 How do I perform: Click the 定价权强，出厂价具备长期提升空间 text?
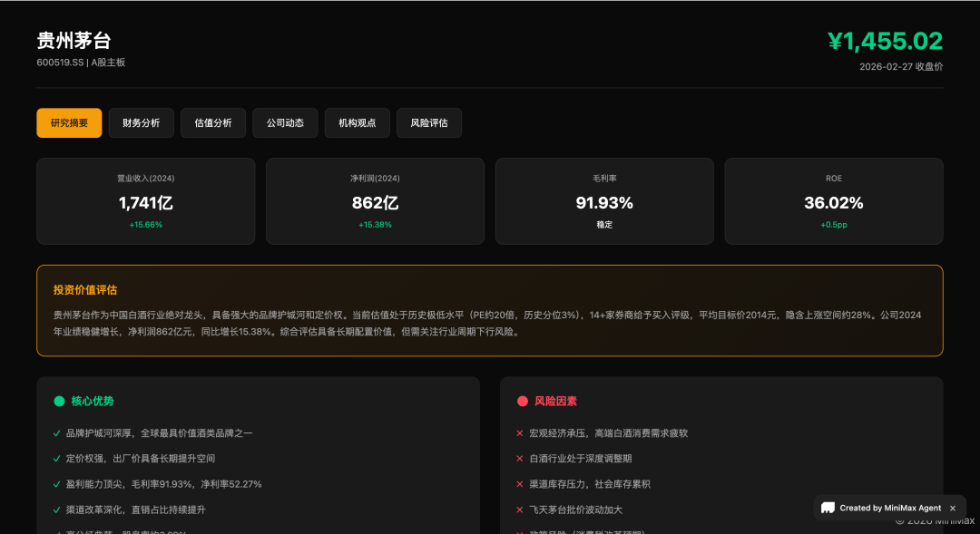tap(141, 459)
